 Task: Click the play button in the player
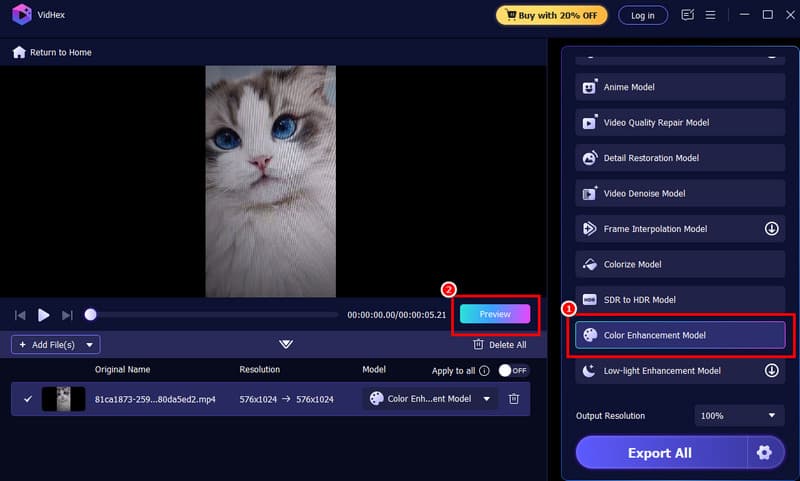pos(43,315)
